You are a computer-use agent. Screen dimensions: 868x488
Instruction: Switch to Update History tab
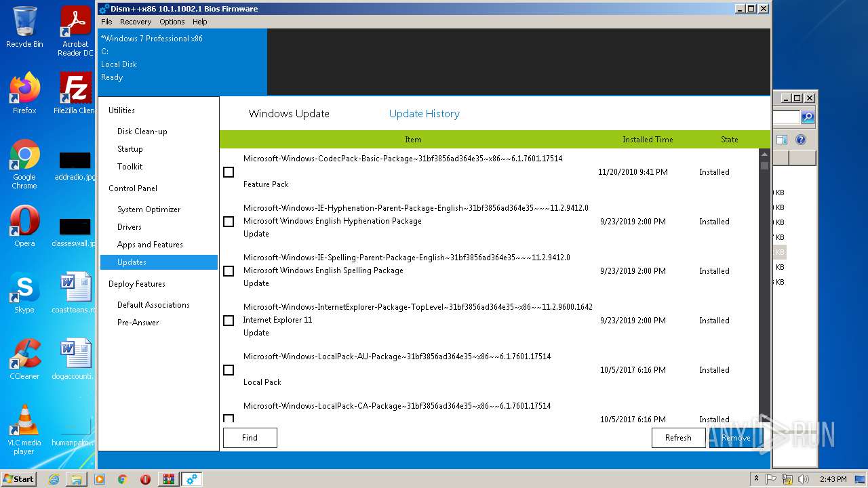pyautogui.click(x=424, y=114)
